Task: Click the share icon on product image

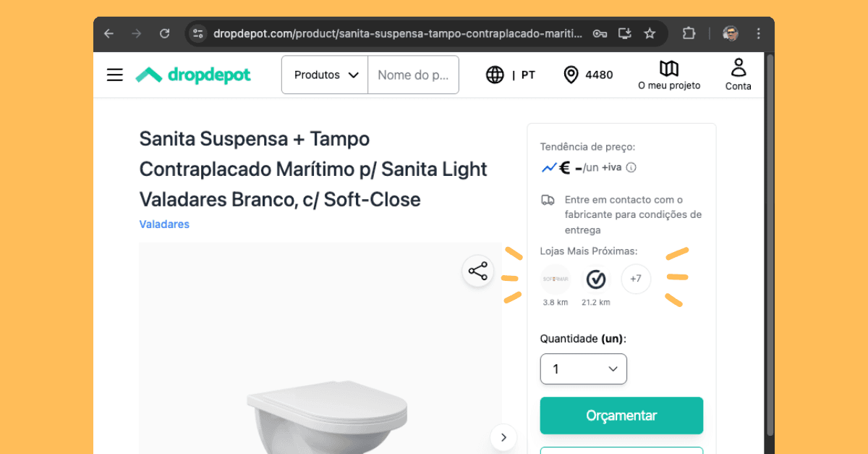Action: click(x=477, y=272)
